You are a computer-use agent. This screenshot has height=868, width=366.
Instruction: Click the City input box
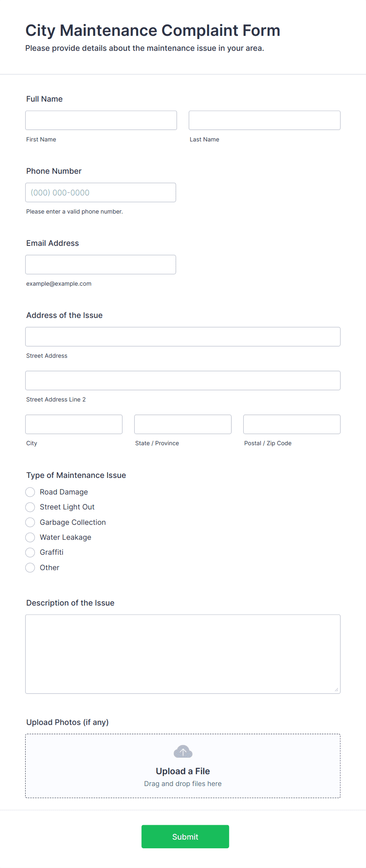pos(74,424)
